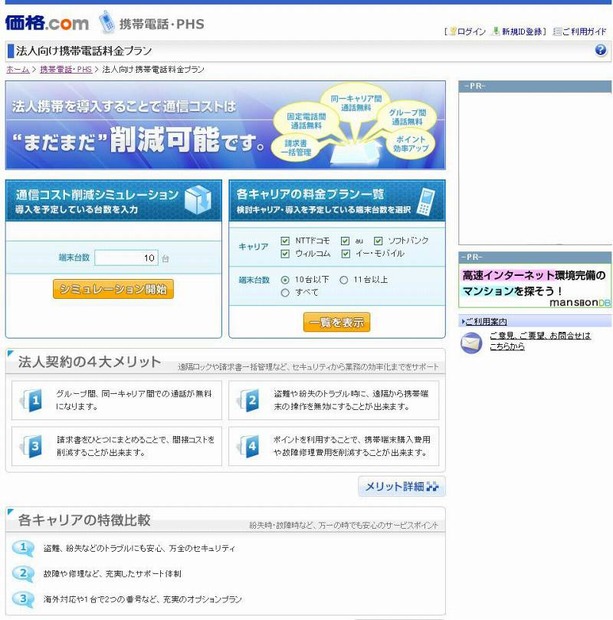Click the 請求書 一括管理 bubble

click(296, 147)
